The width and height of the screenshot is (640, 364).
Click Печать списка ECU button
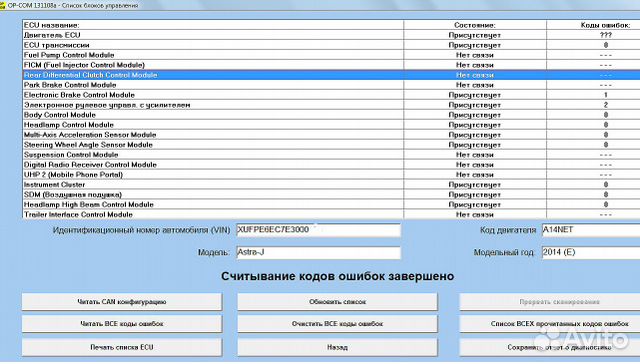[122, 347]
